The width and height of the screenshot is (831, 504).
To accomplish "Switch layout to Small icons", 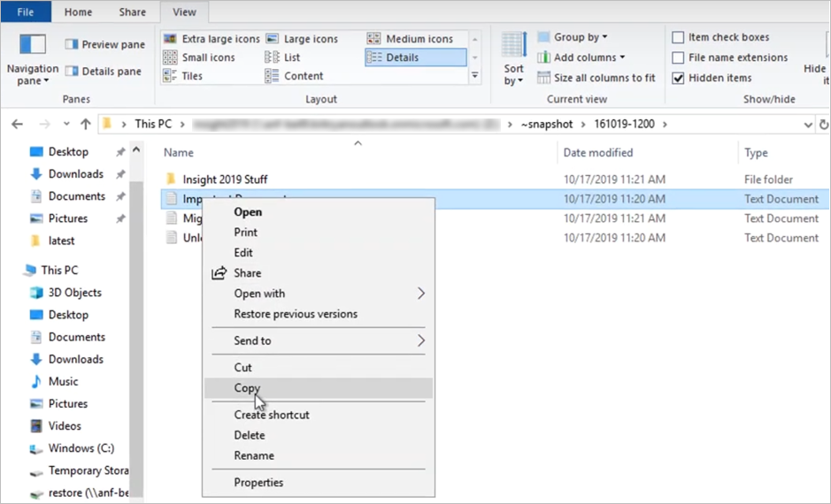I will (199, 57).
